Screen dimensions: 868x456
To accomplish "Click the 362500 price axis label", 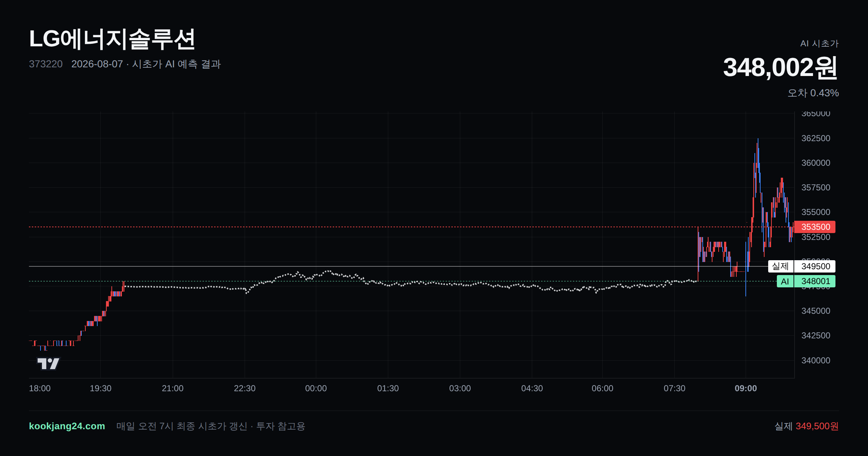I will click(x=816, y=138).
